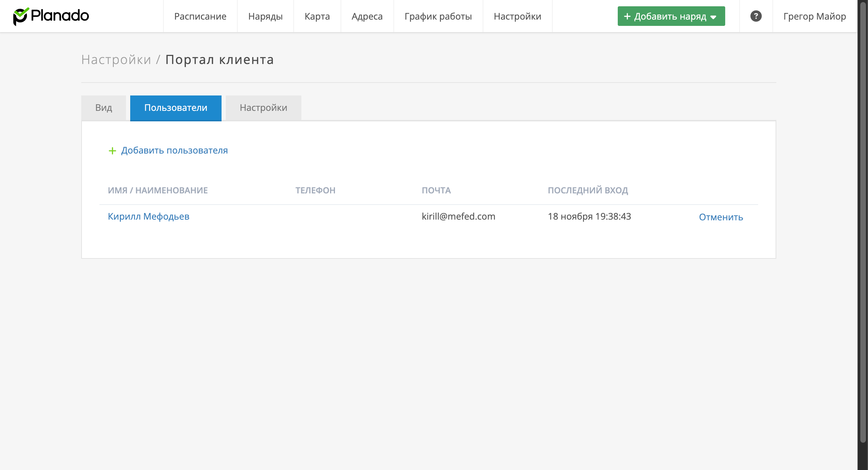Viewport: 868px width, 470px height.
Task: Open the Расписание menu item
Action: (200, 16)
